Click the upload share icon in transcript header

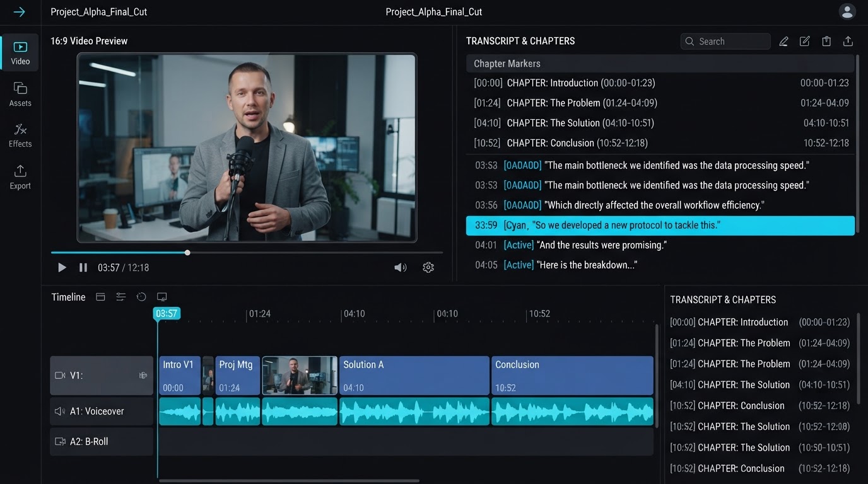[x=848, y=42]
